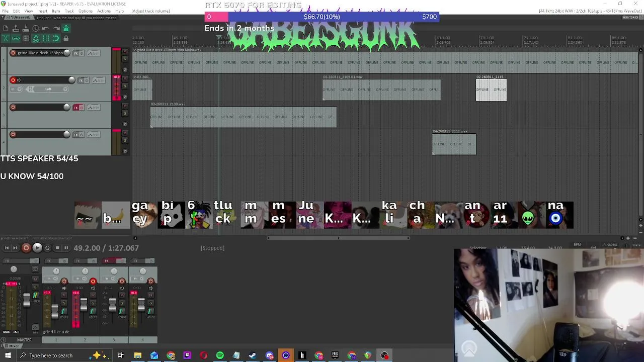This screenshot has height=362, width=644.
Task: Disarm record on track 2 in track panel
Action: pyautogui.click(x=13, y=80)
